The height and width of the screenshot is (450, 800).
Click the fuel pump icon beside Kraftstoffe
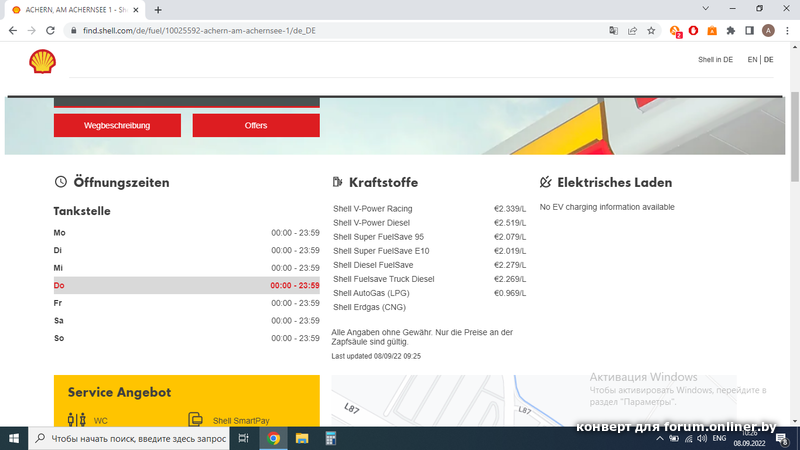coord(337,182)
